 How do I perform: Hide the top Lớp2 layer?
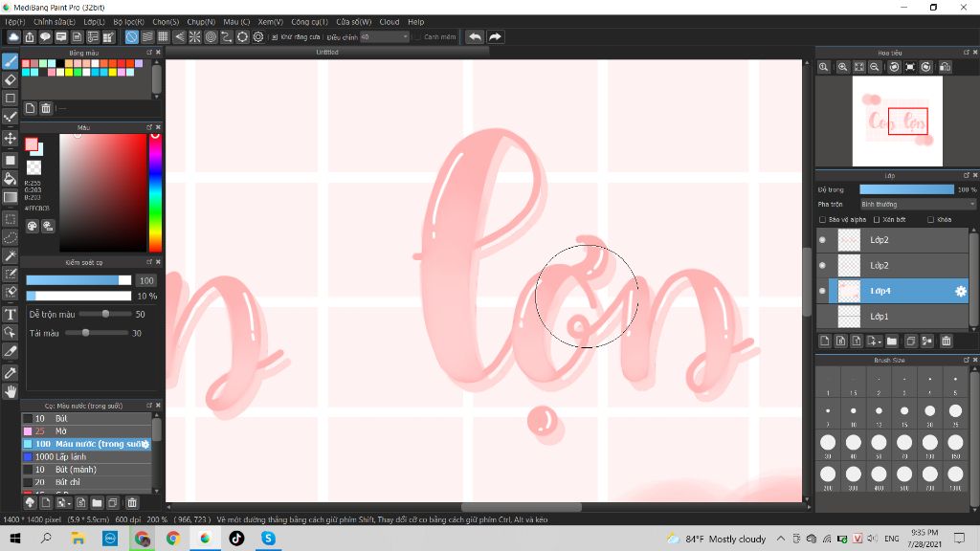tap(822, 240)
